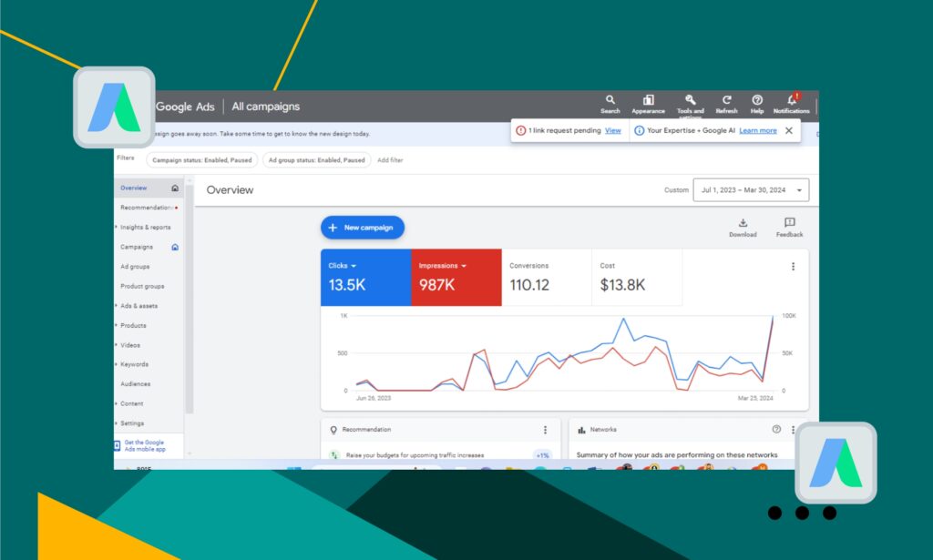This screenshot has width=933, height=560.
Task: Open the Appearance icon in header
Action: click(648, 100)
